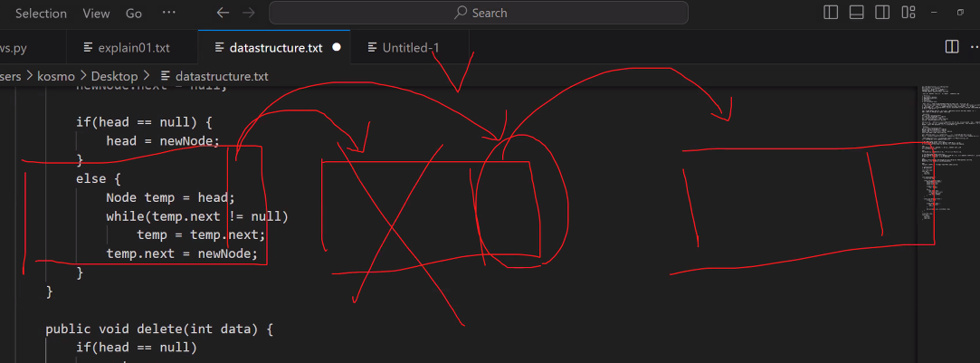This screenshot has width=980, height=363.
Task: Switch to the Untitled-1 tab
Action: (410, 47)
